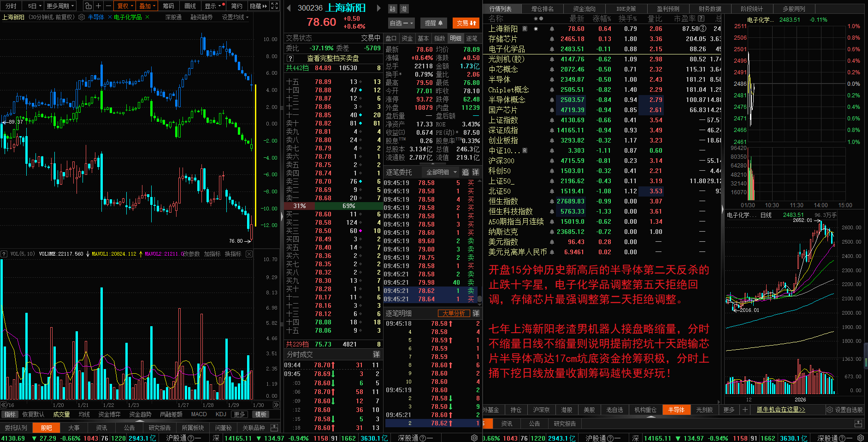
Task: Open 全部明细 filter dropdown
Action: 441,172
